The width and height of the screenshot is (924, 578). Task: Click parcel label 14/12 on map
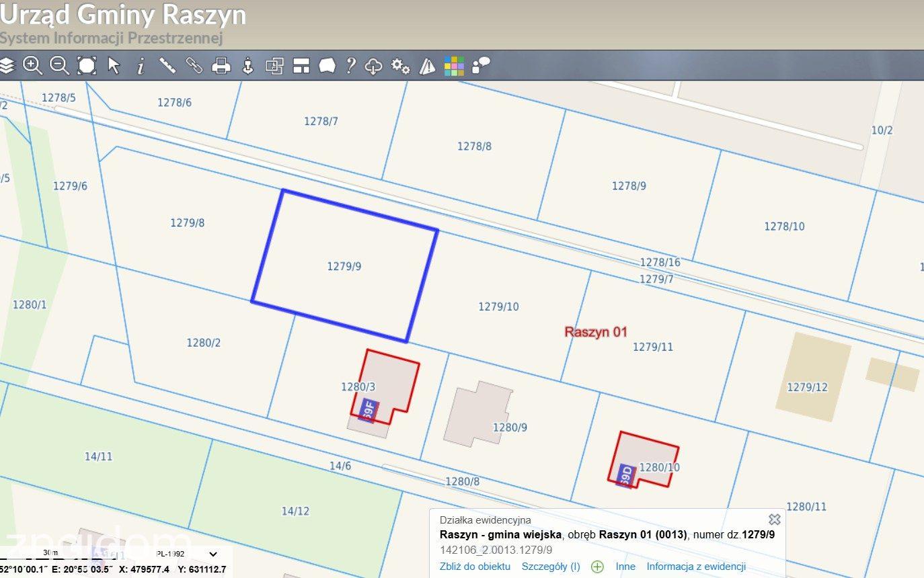point(295,511)
